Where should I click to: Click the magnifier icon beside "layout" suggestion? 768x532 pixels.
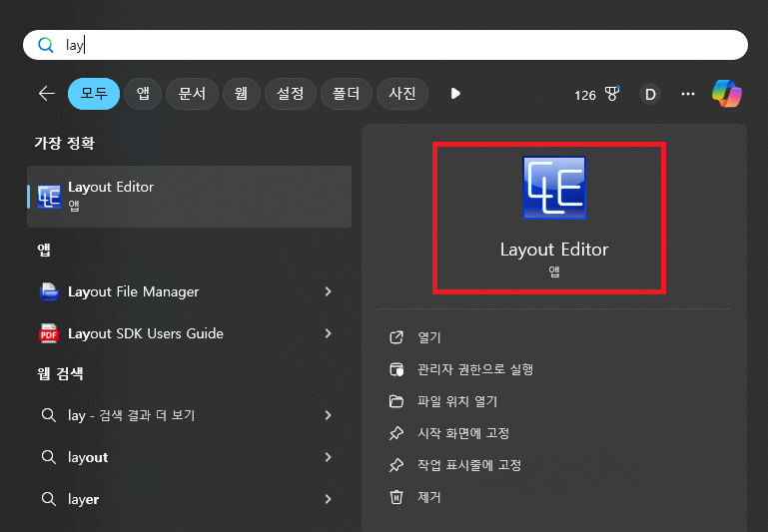click(x=49, y=457)
